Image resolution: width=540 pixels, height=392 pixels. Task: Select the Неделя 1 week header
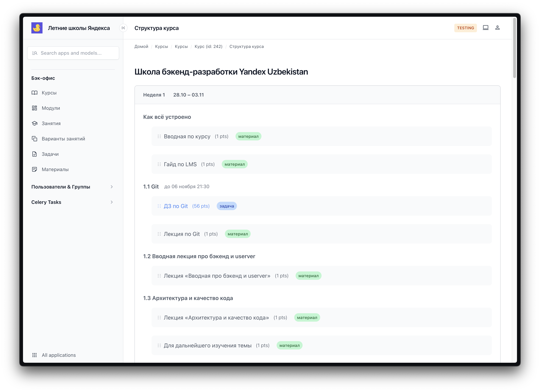(154, 95)
